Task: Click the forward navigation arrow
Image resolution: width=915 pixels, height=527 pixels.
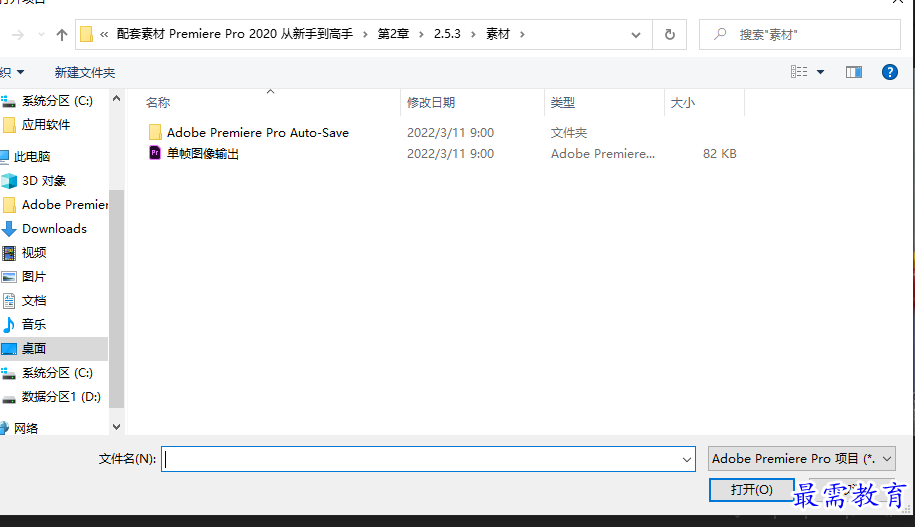Action: [18, 35]
